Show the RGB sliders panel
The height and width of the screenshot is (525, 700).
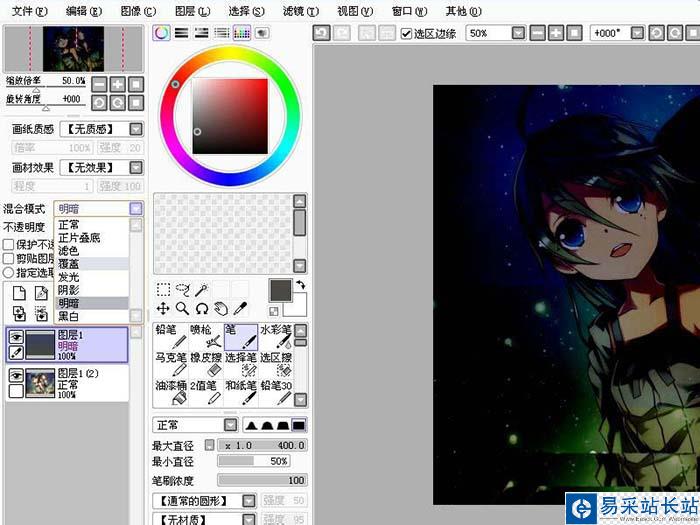point(181,33)
